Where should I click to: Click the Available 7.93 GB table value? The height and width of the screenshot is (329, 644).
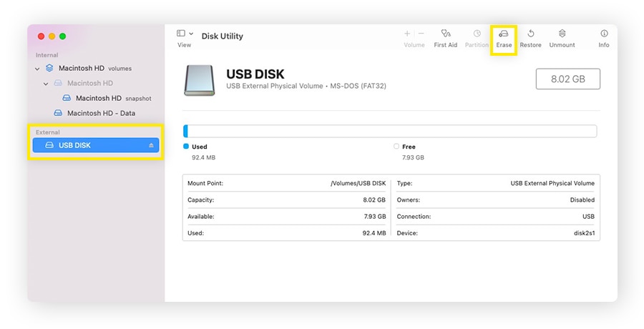click(x=374, y=217)
